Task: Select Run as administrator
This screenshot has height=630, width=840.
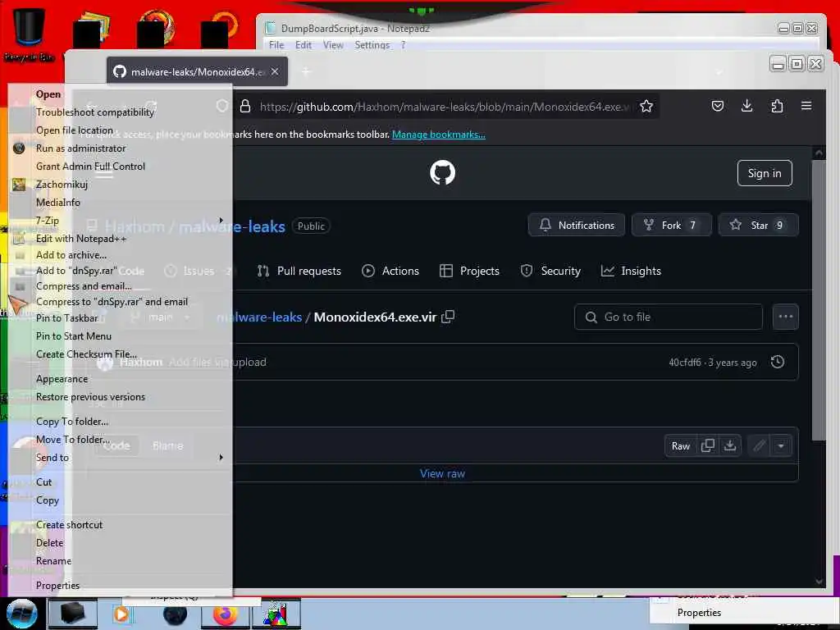Action: [x=120, y=148]
